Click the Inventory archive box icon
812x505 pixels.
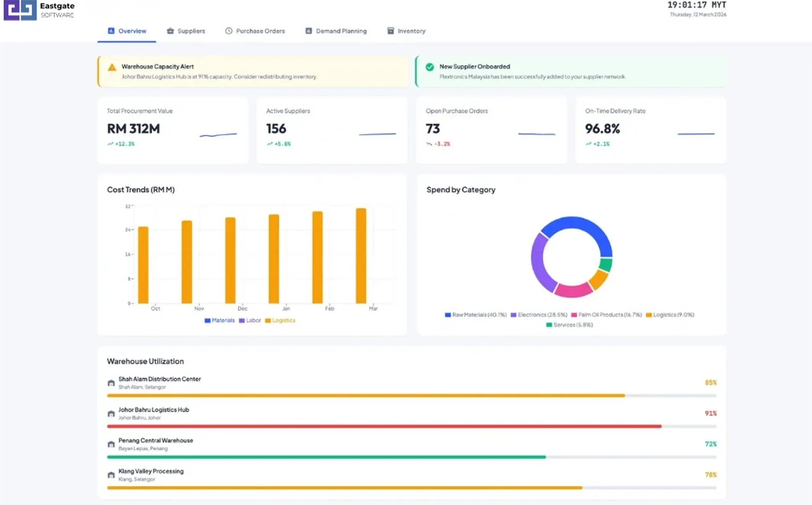390,31
